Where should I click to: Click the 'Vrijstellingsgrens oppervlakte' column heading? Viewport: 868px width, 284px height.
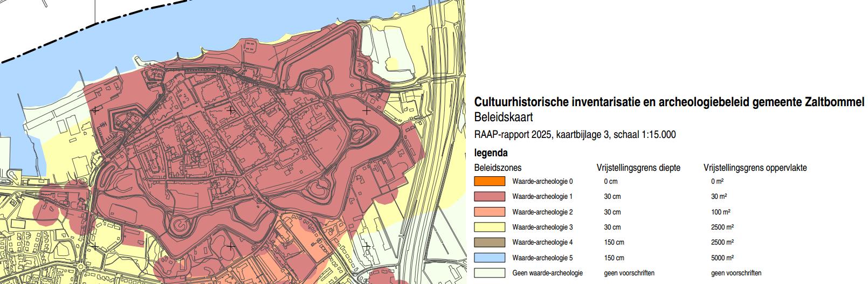click(x=755, y=168)
